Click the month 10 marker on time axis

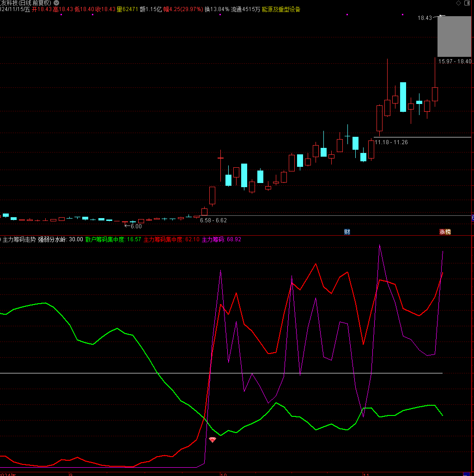[x=224, y=474]
